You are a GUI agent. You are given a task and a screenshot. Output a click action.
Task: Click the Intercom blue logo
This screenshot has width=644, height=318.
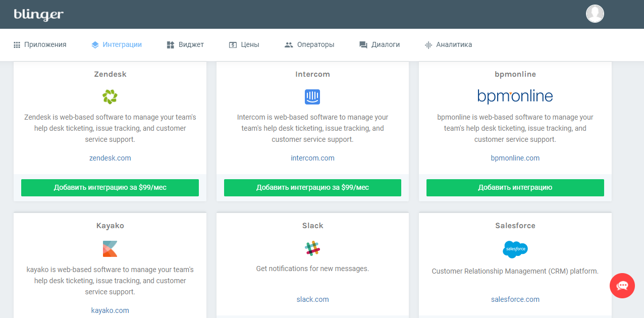312,96
